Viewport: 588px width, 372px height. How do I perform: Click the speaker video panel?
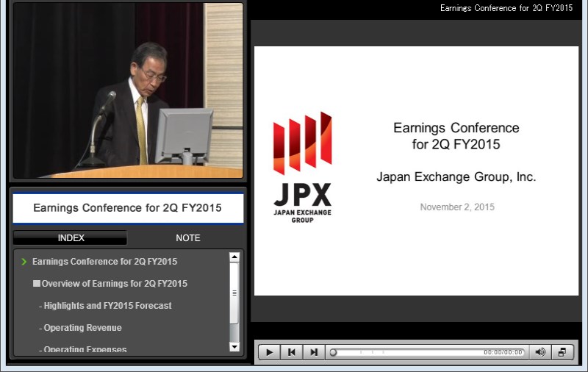pos(128,90)
